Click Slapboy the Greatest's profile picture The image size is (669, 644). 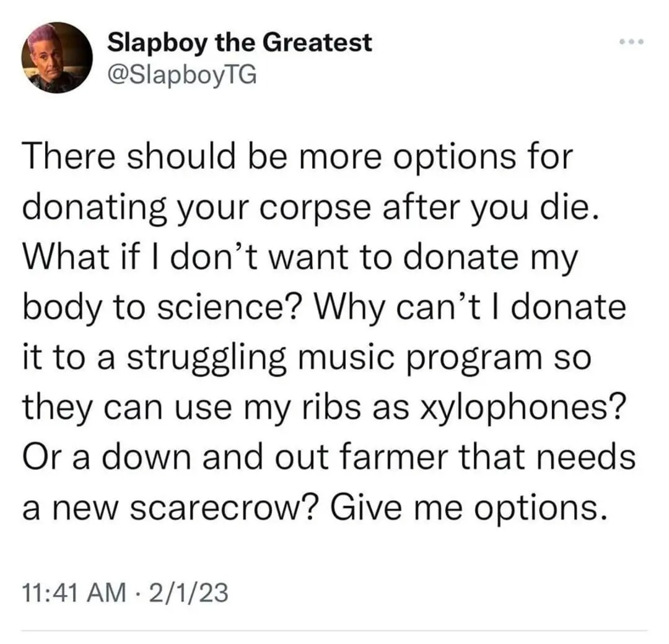pyautogui.click(x=57, y=58)
